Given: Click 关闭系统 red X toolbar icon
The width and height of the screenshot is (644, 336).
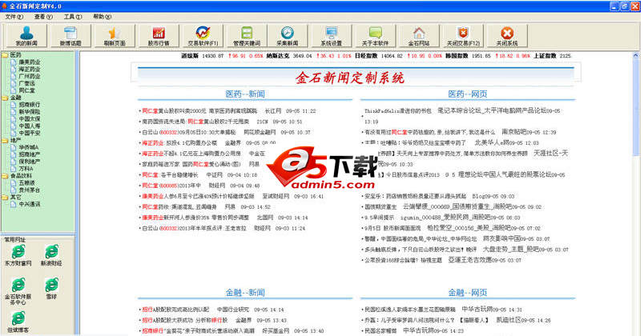Looking at the screenshot, I should (507, 36).
